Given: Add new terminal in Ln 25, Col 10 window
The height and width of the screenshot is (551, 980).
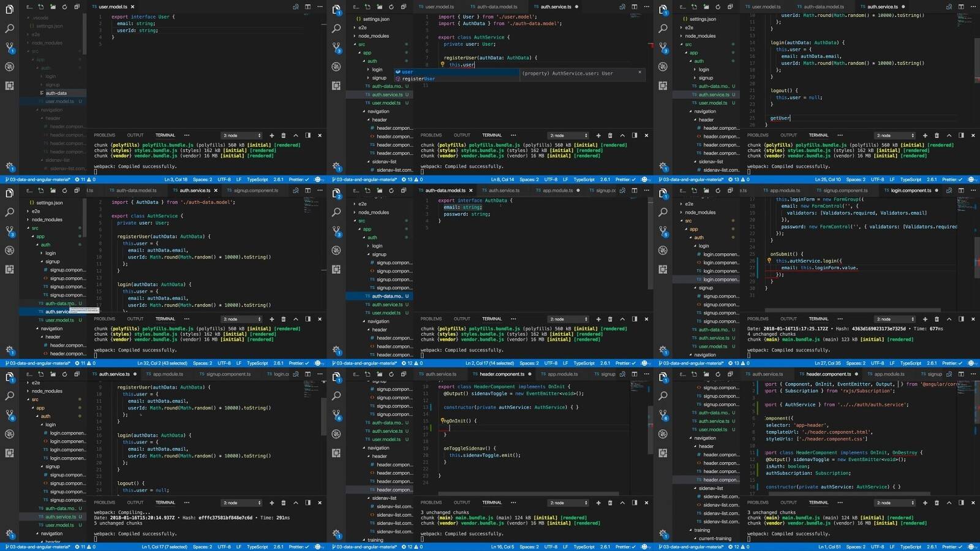Looking at the screenshot, I should [925, 135].
